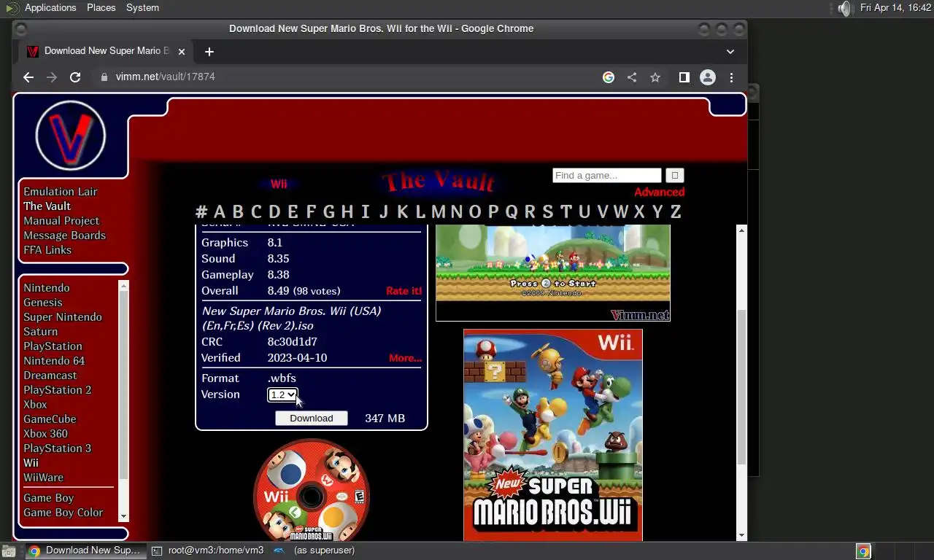
Task: Click the Download button
Action: click(312, 418)
